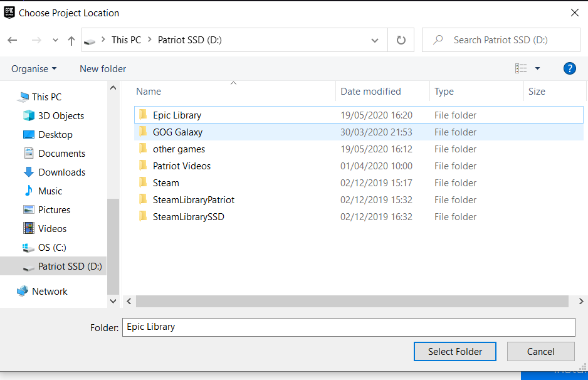Viewport: 588px width, 380px height.
Task: Sort by the Name column header
Action: [x=149, y=91]
